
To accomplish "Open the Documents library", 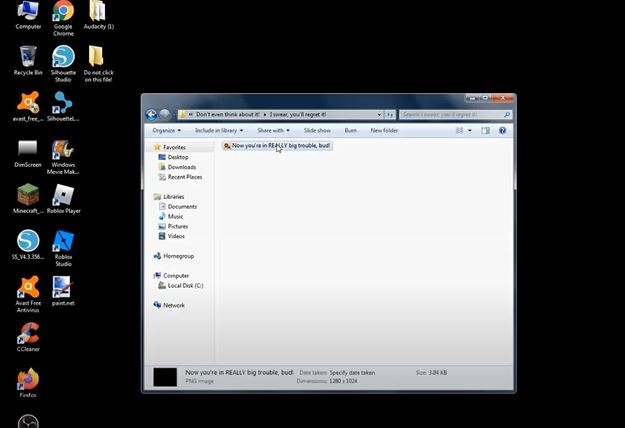I will click(x=182, y=207).
